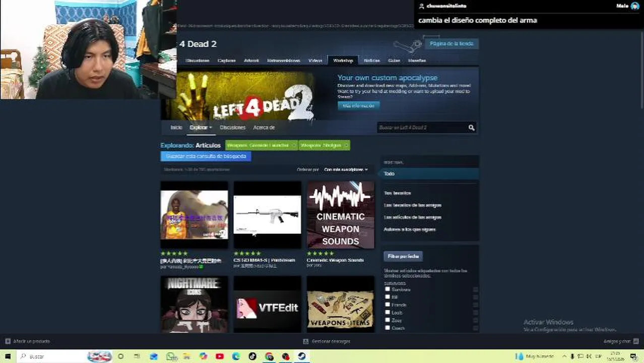Viewport: 644px width, 363px height.
Task: Open the Acerca de sub-tab
Action: coord(264,128)
